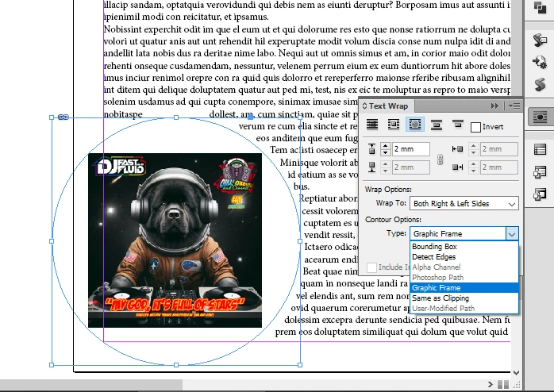Open the Pathfinder panel from the dock
This screenshot has width=554, height=392.
(x=540, y=7)
